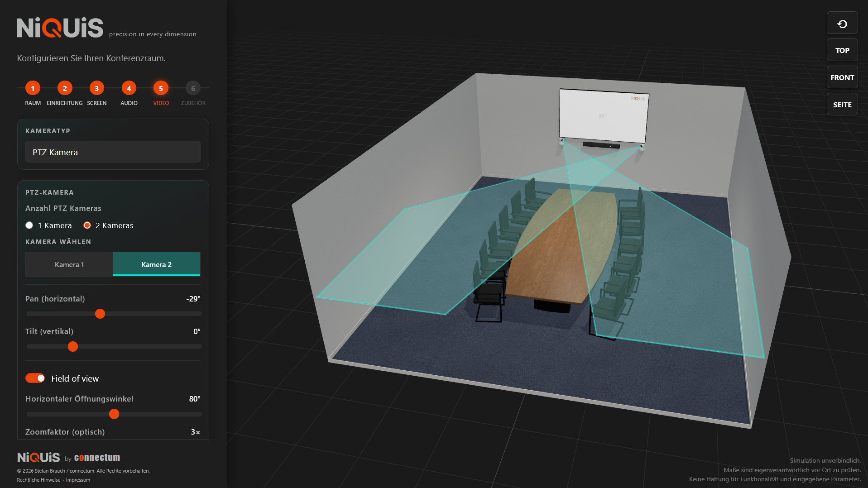Click the Anzahl PTZ Kameras label
868x488 pixels.
[63, 208]
